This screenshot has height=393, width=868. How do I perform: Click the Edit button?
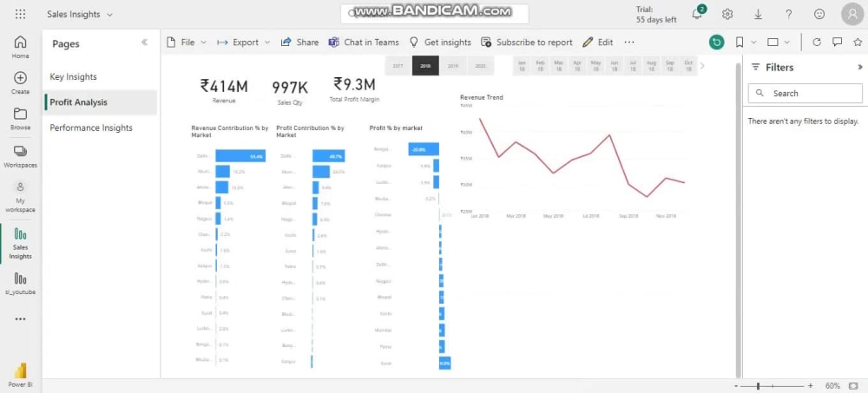pyautogui.click(x=598, y=42)
